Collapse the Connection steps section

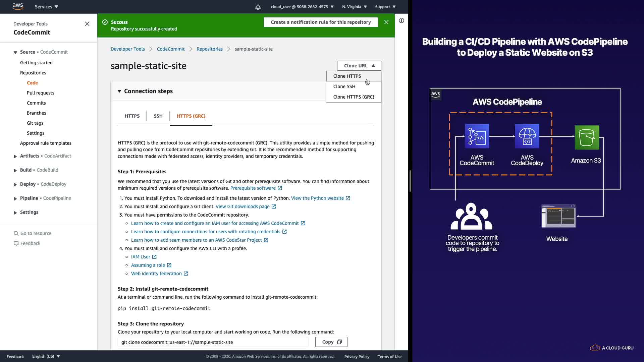[119, 91]
